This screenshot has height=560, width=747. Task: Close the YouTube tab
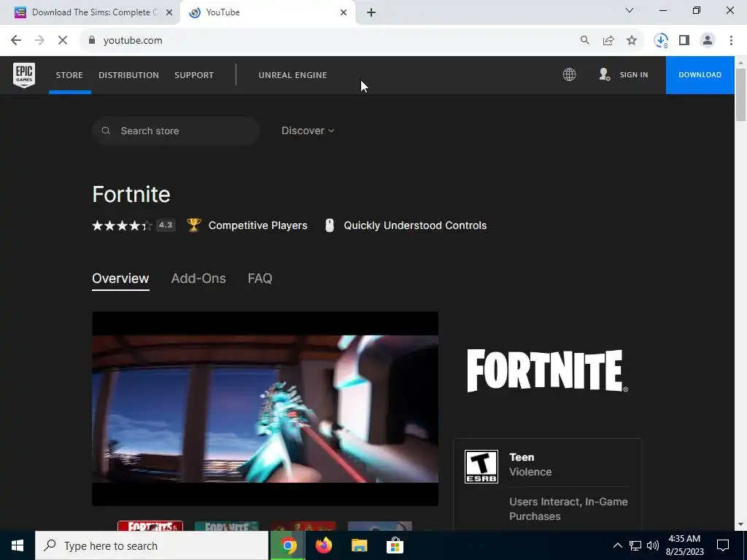(344, 13)
